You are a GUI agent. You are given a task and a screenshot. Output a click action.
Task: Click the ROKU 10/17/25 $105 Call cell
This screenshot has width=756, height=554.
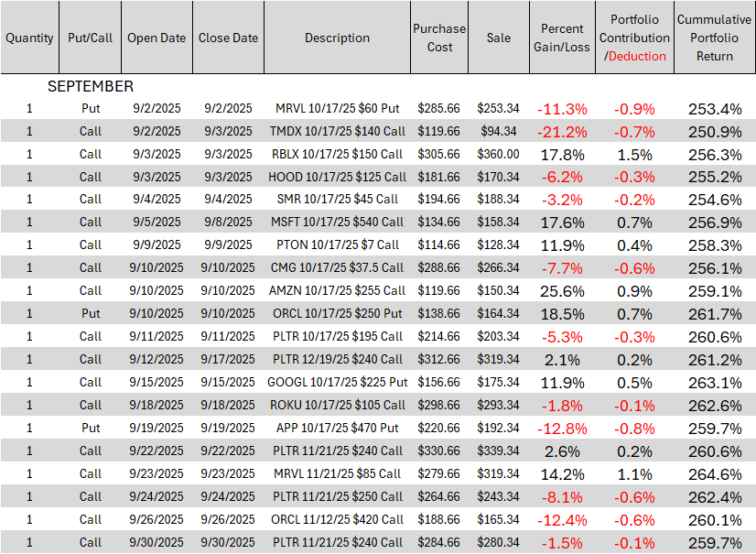pos(338,405)
